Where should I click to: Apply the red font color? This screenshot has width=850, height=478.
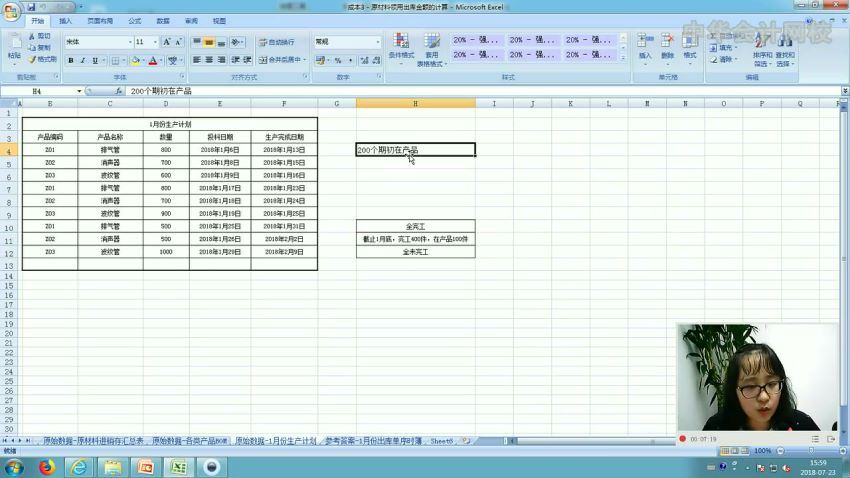click(x=153, y=61)
